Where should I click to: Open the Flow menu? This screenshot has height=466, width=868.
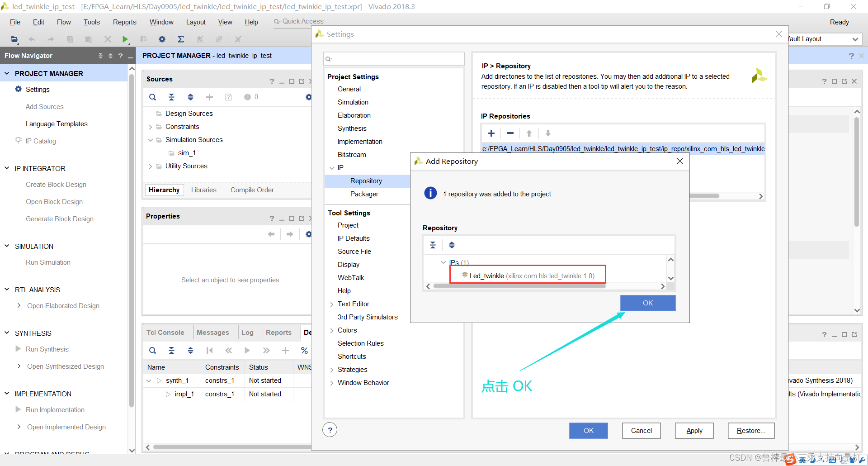coord(64,22)
